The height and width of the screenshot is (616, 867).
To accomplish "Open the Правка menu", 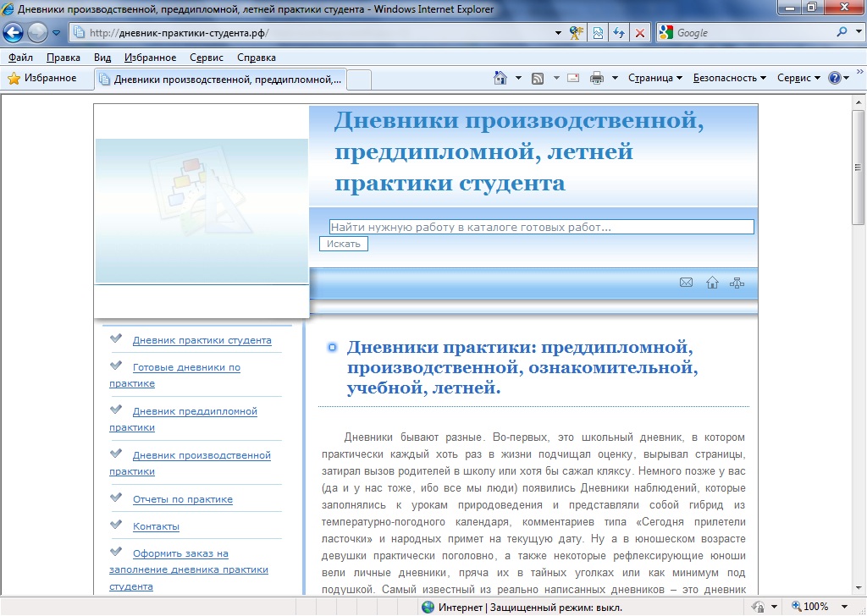I will [x=63, y=58].
